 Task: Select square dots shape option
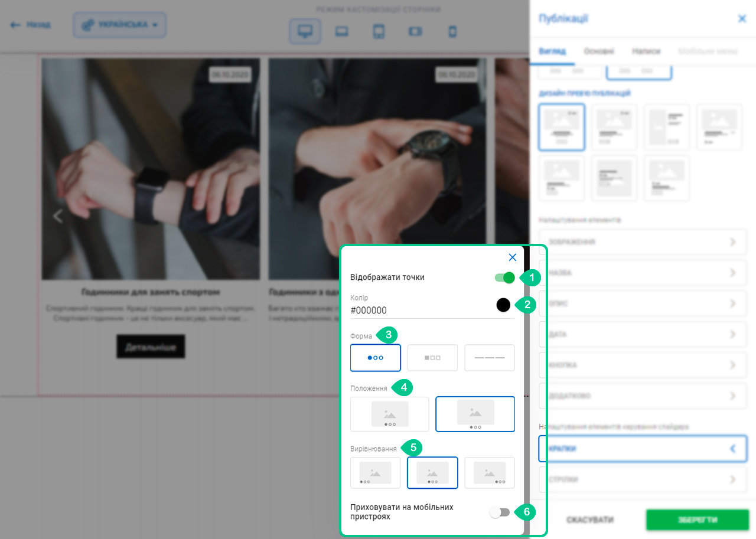[x=432, y=358]
